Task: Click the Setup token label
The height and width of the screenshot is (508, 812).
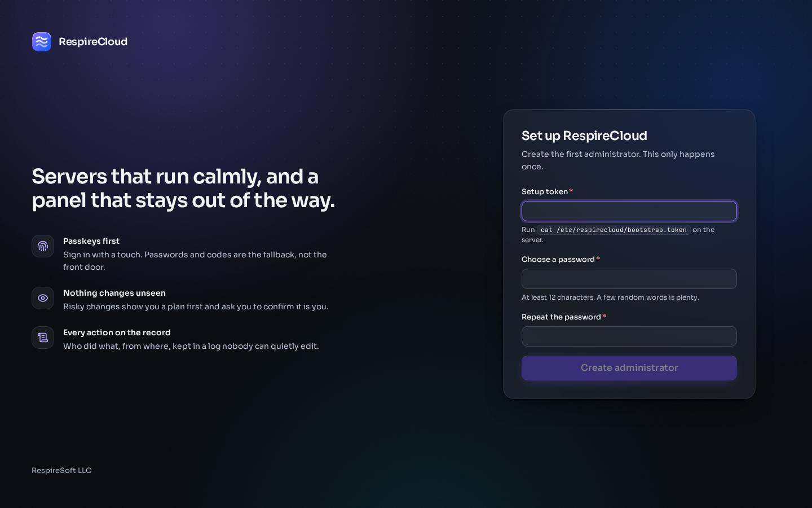Action: point(545,191)
